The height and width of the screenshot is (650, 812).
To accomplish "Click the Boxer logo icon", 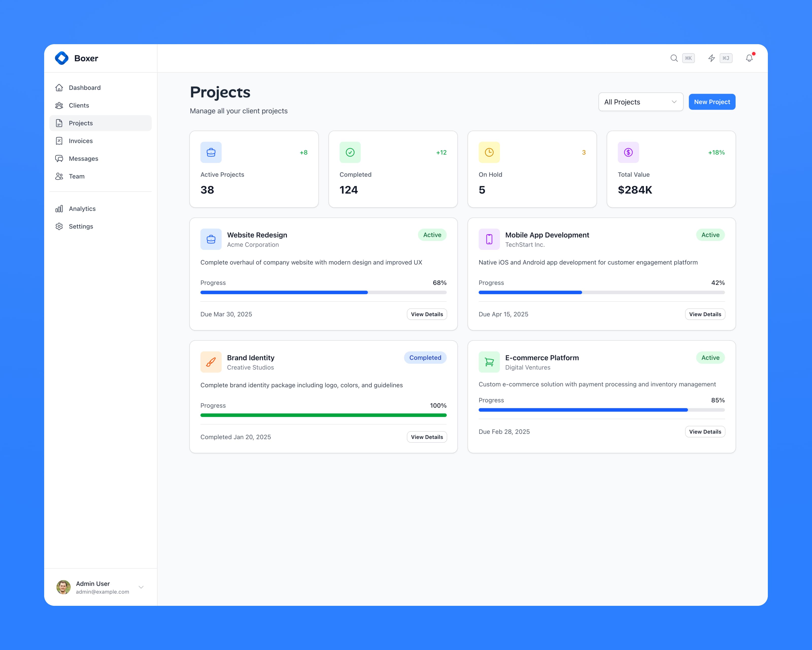I will tap(62, 58).
